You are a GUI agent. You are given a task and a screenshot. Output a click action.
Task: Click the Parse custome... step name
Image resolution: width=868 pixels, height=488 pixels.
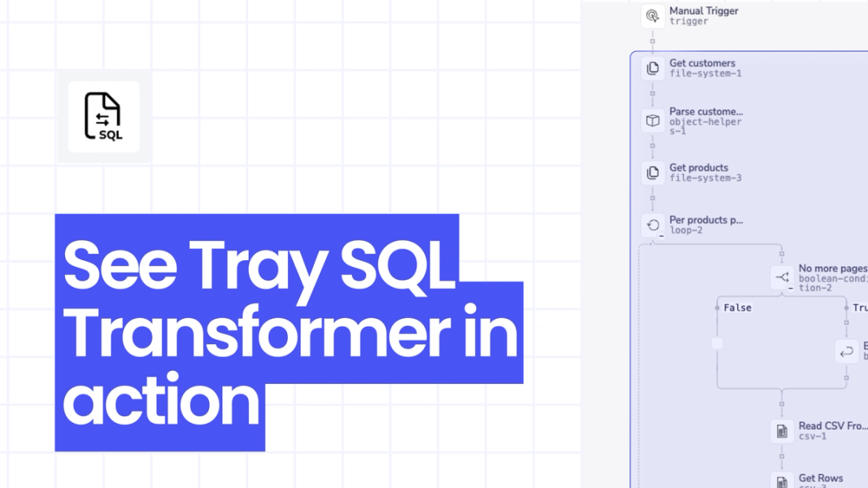tap(706, 111)
